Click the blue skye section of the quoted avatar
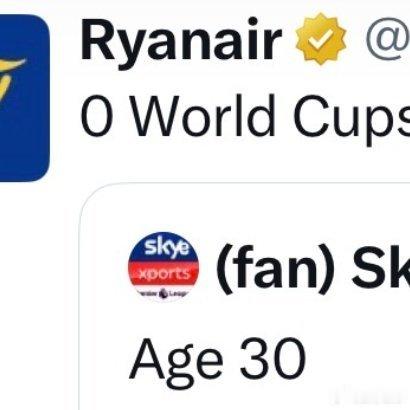This screenshot has width=410, height=410. tap(165, 248)
